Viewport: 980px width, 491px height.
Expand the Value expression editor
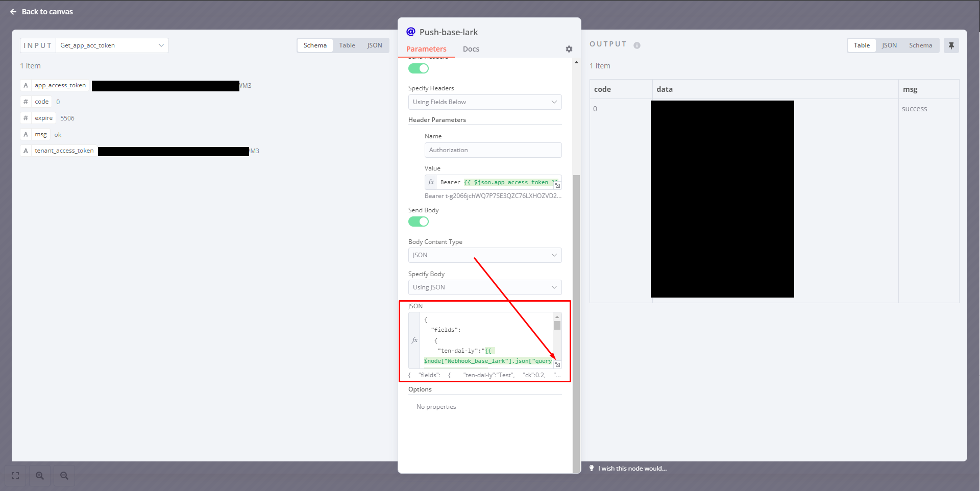click(558, 185)
